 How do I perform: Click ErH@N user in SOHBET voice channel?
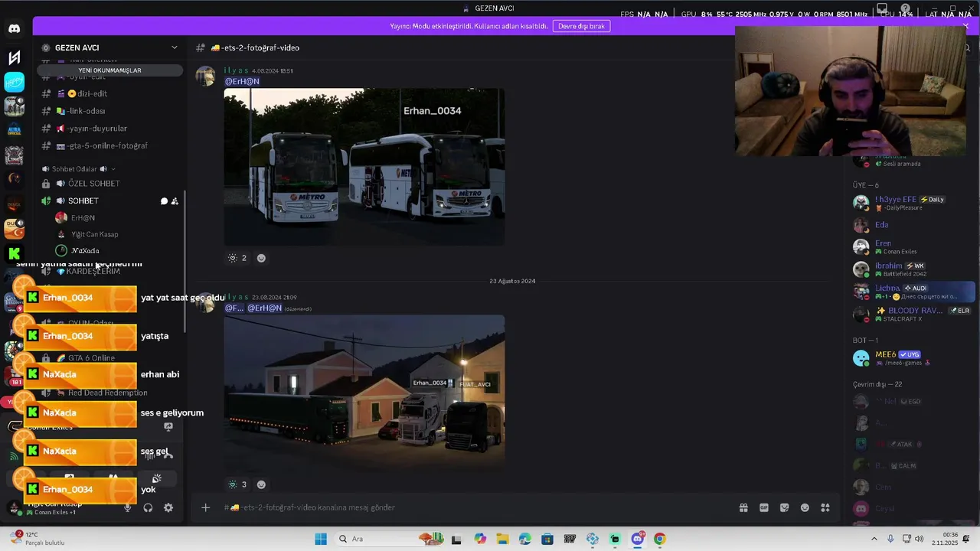click(x=83, y=218)
